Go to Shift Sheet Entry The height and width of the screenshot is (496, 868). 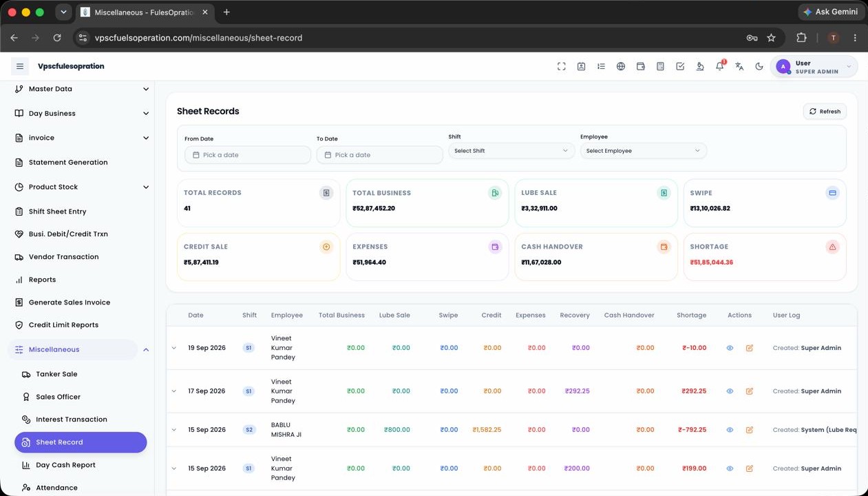pos(57,211)
